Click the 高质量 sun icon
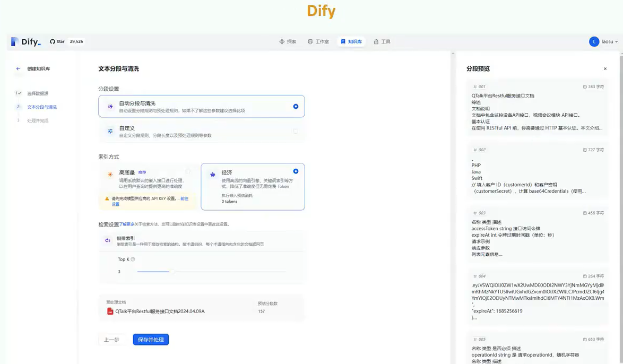The height and width of the screenshot is (364, 623). 110,174
